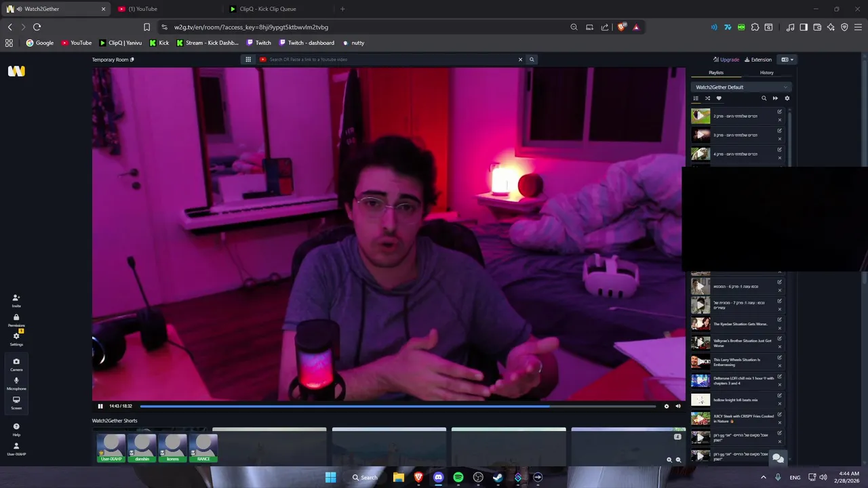Open the Help icon in sidebar

point(16,429)
